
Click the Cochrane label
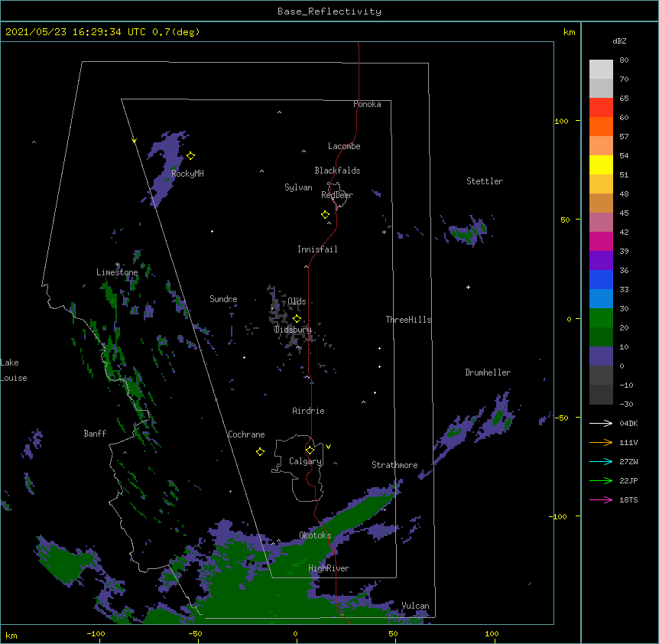(x=246, y=434)
